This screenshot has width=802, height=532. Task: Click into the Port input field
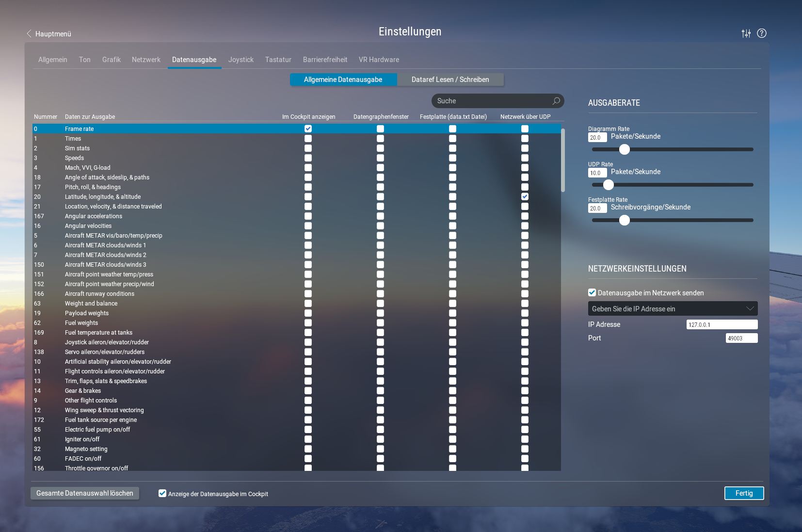pyautogui.click(x=741, y=338)
